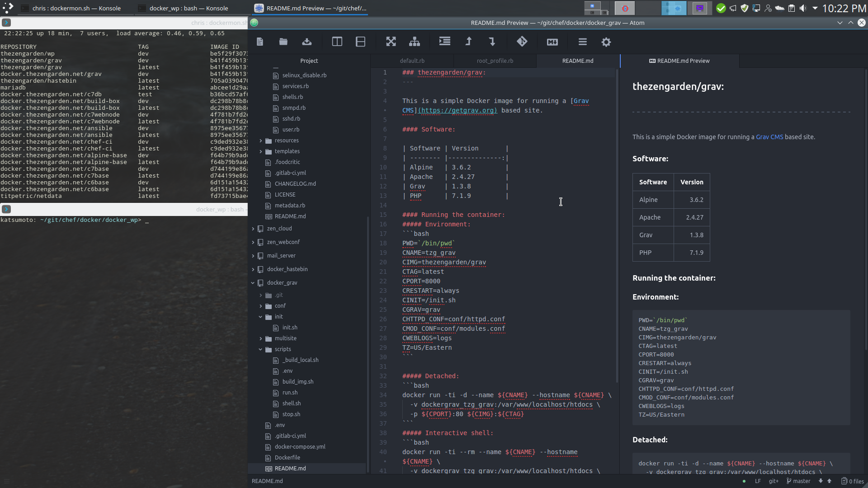Expand the resources folder
The width and height of the screenshot is (868, 488).
click(287, 141)
